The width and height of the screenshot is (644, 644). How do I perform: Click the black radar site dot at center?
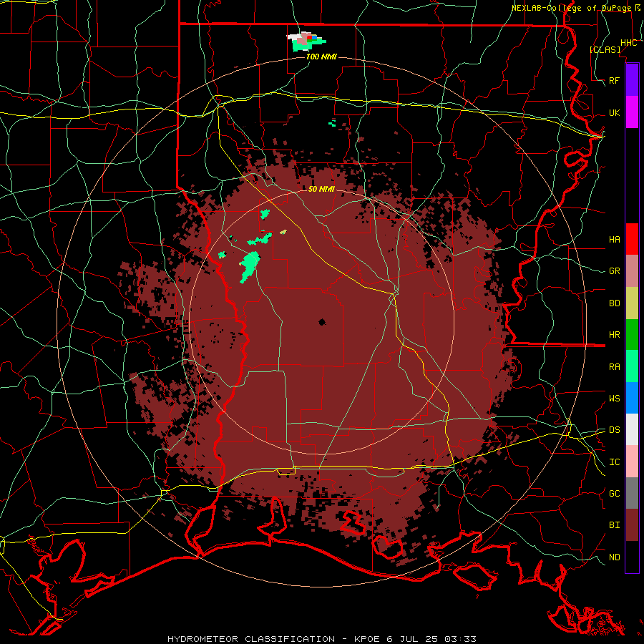[x=322, y=323]
